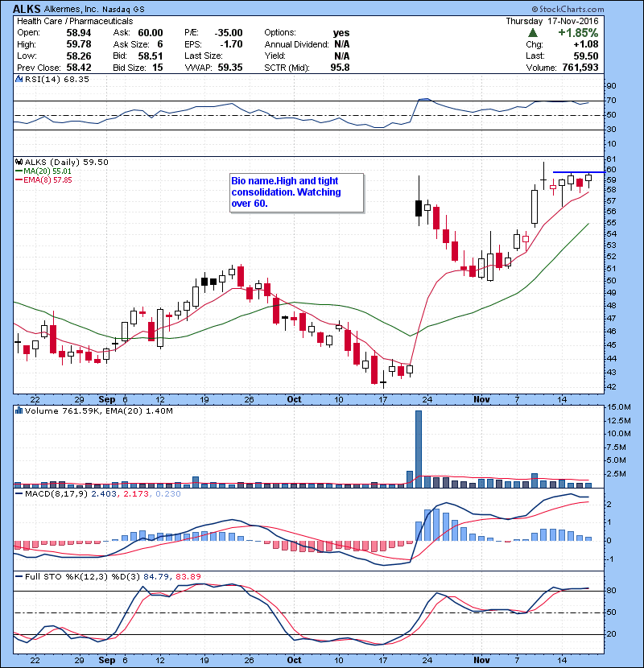This screenshot has width=644, height=668.
Task: Click the RSI(14) panel line icon
Action: tap(19, 79)
